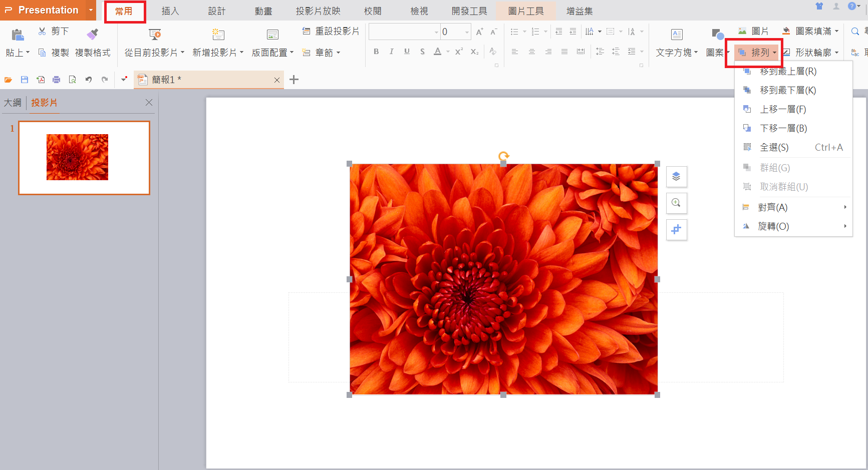Expand the 形狀輪廓 outline dropdown
868x470 pixels.
click(836, 53)
